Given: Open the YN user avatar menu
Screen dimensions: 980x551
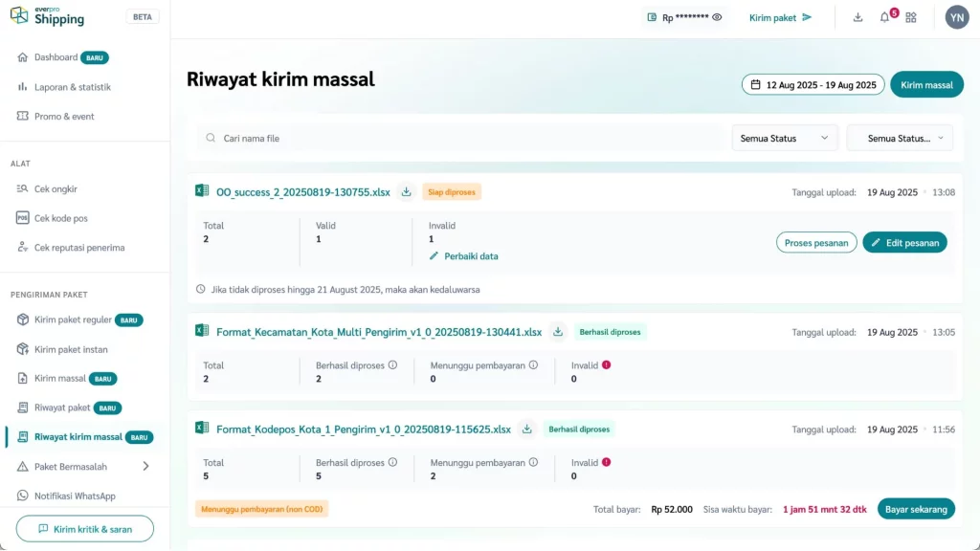Looking at the screenshot, I should click(956, 17).
